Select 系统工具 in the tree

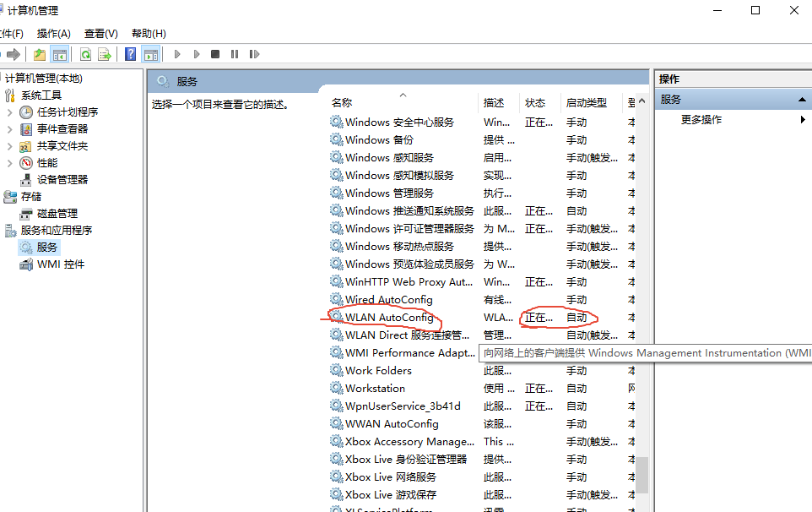(x=41, y=95)
